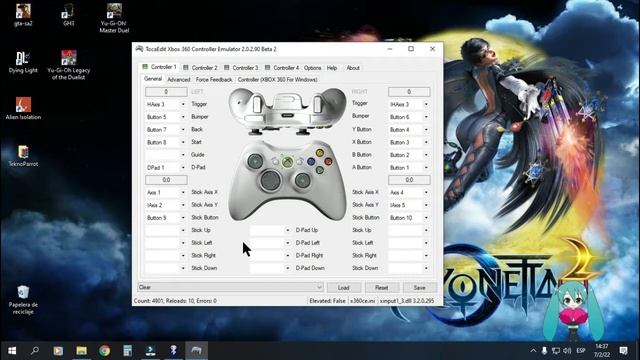Click the Reset button
640x360 pixels.
click(x=382, y=288)
